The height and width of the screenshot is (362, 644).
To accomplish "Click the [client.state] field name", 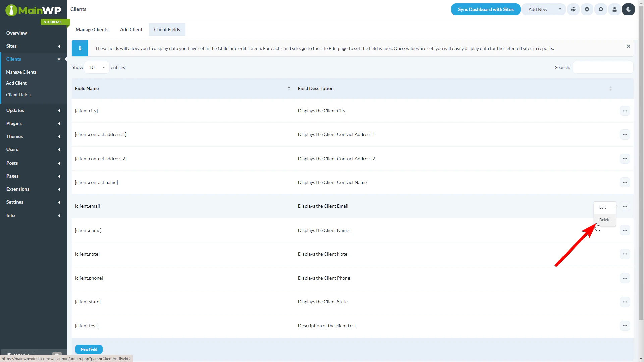I will (88, 302).
